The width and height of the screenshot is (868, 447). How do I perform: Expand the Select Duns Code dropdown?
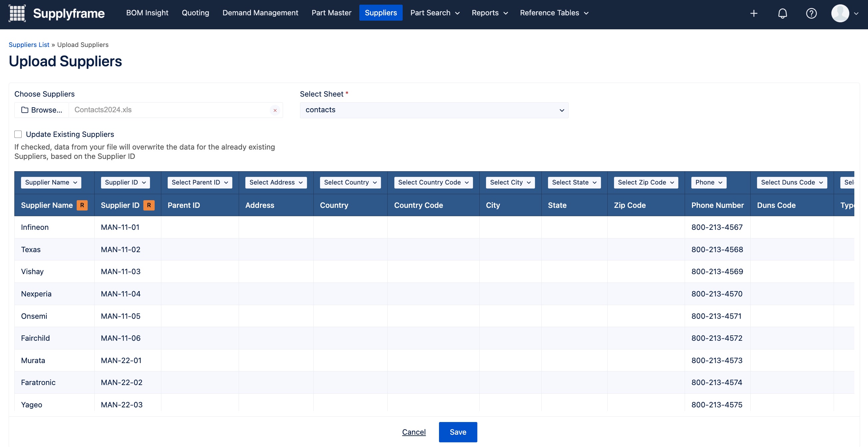[792, 183]
